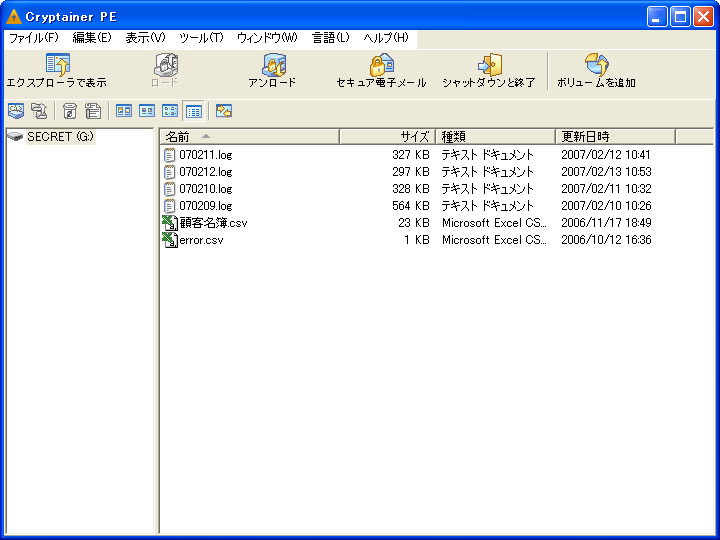Open セキュア電子メール from the toolbar
This screenshot has height=540, width=720.
click(381, 71)
